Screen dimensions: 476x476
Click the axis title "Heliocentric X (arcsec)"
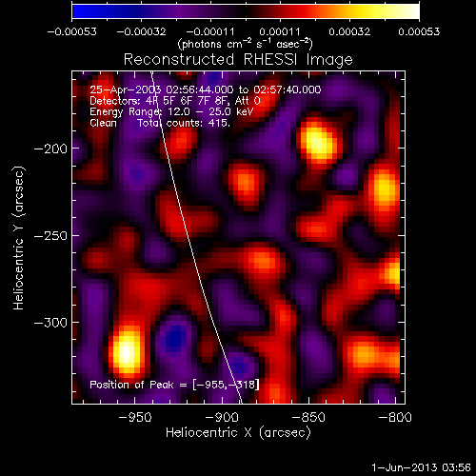[x=238, y=433]
